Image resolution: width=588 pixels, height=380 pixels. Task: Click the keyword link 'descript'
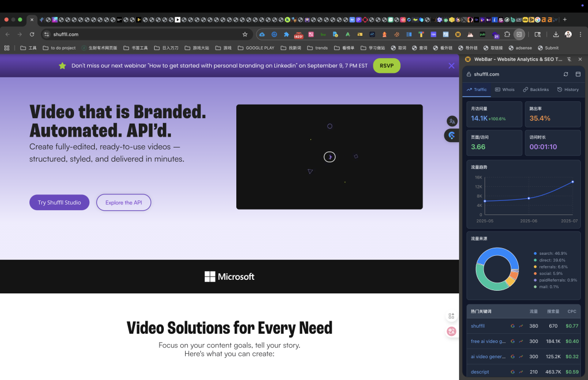[x=480, y=372]
